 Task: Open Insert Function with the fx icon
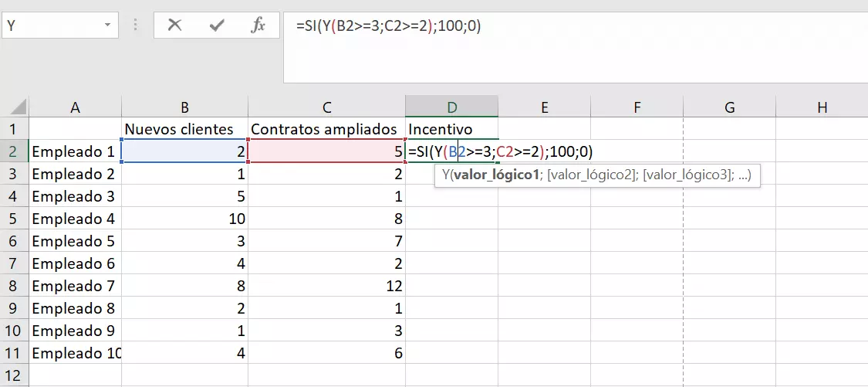click(x=258, y=25)
